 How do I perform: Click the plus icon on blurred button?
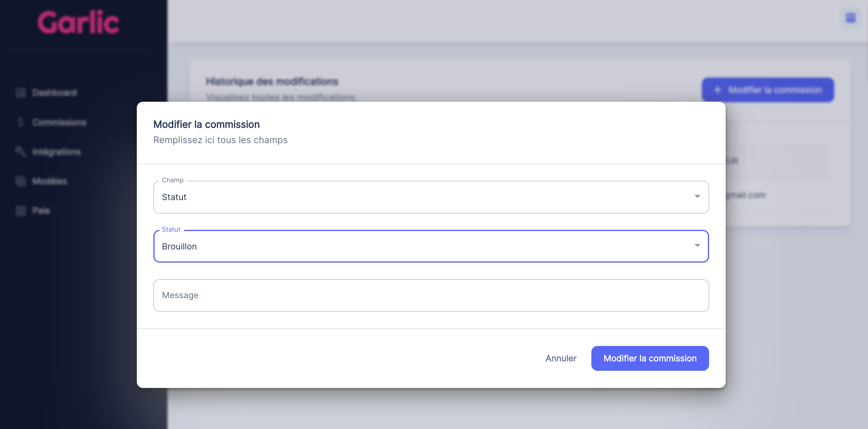(x=717, y=90)
